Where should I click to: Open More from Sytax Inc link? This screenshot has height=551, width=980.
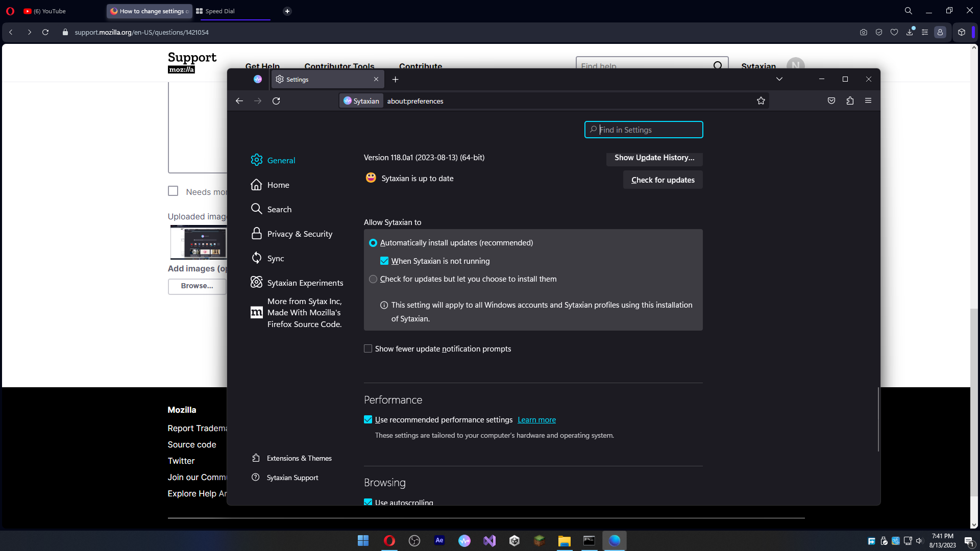297,313
